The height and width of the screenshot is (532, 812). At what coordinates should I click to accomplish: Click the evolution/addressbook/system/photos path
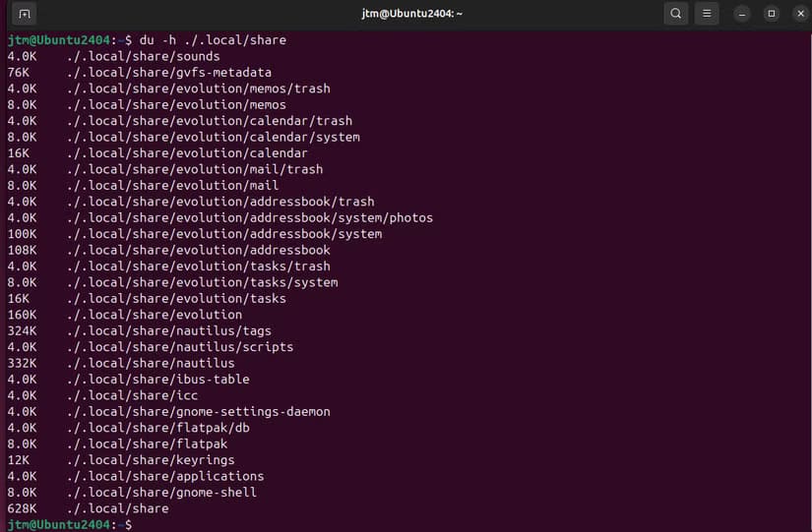point(250,217)
